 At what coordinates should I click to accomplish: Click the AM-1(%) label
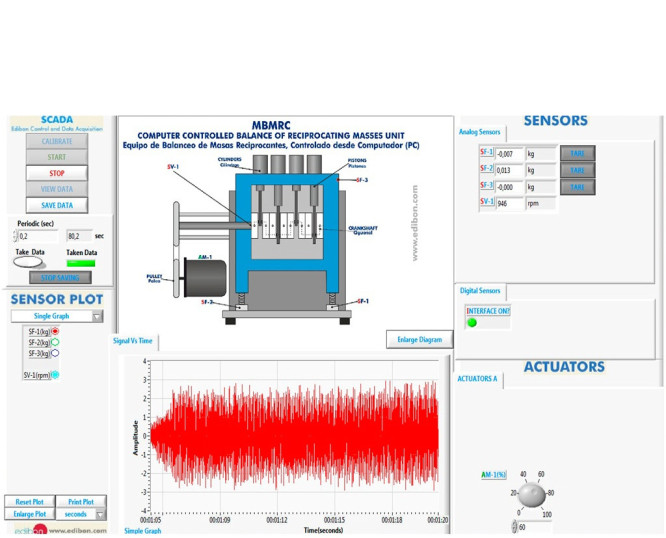494,475
